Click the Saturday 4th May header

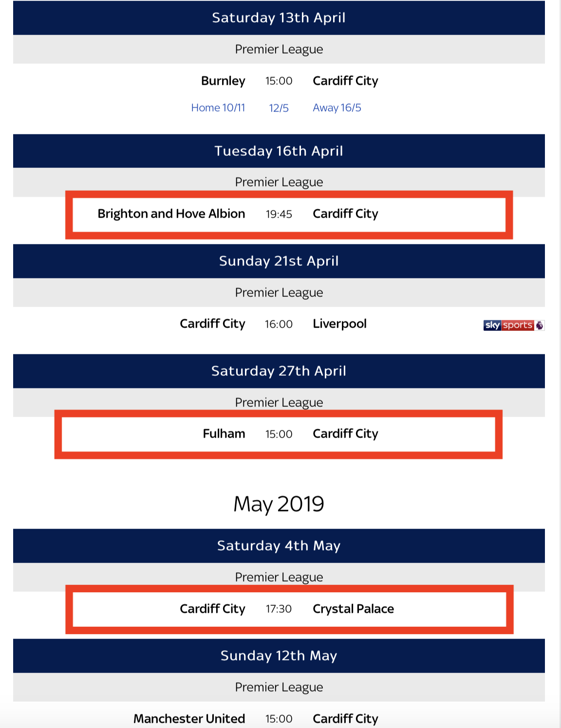point(279,546)
